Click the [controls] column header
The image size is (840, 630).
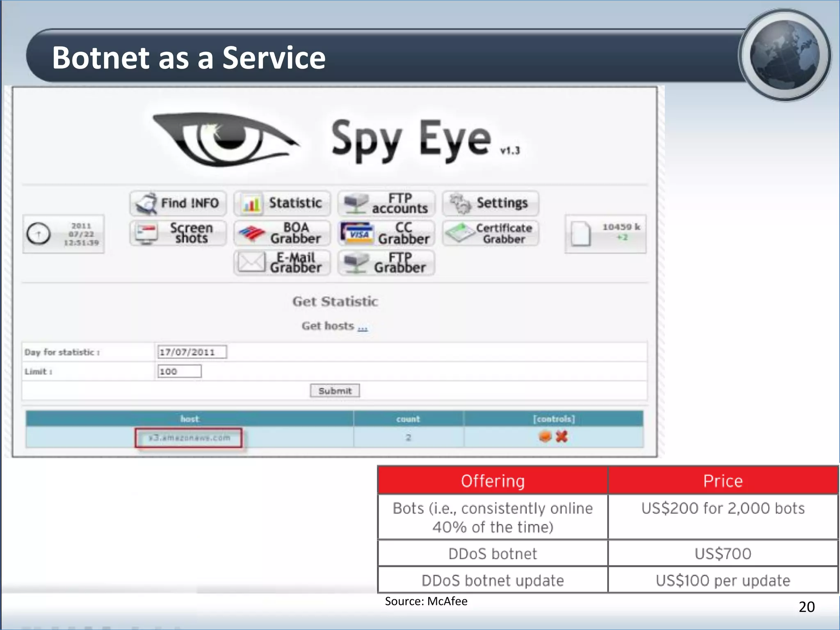coord(554,419)
